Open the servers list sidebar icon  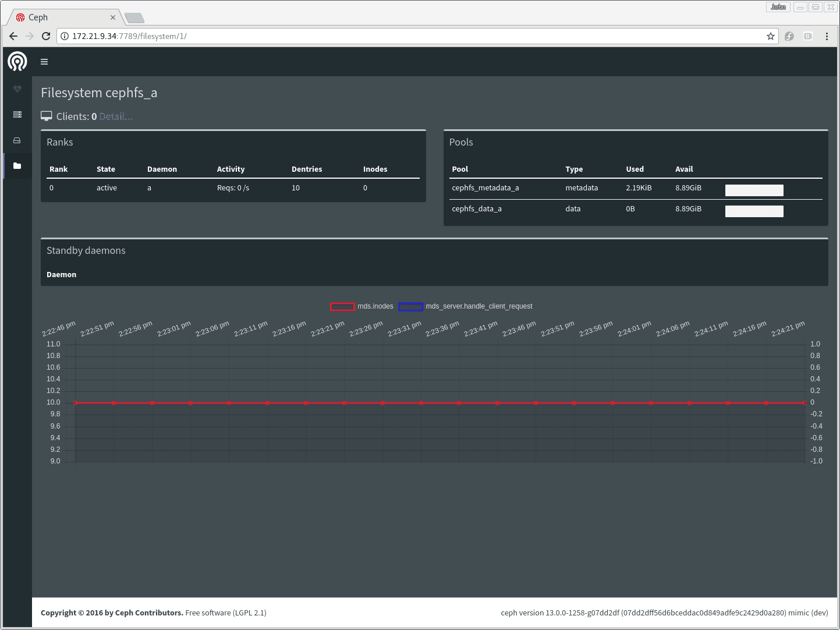17,115
